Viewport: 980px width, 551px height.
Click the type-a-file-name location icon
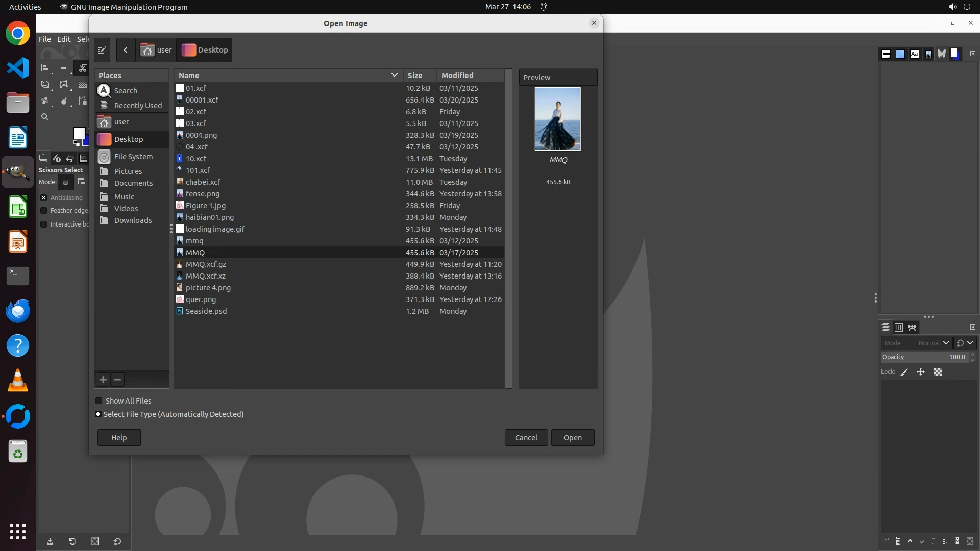point(102,50)
